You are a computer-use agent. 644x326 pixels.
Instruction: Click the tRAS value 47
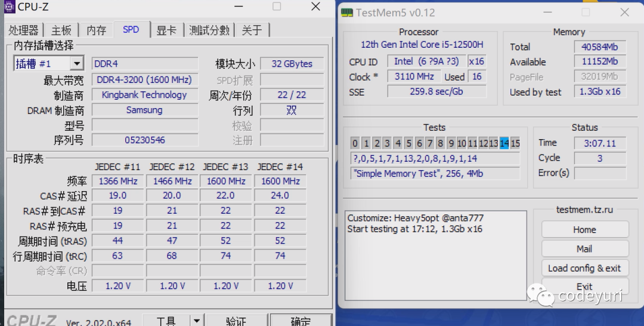[172, 241]
